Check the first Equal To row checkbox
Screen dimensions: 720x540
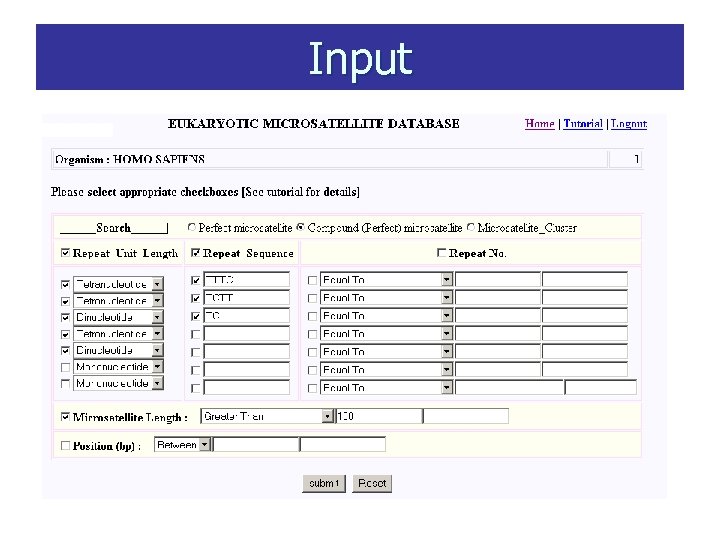[x=312, y=280]
